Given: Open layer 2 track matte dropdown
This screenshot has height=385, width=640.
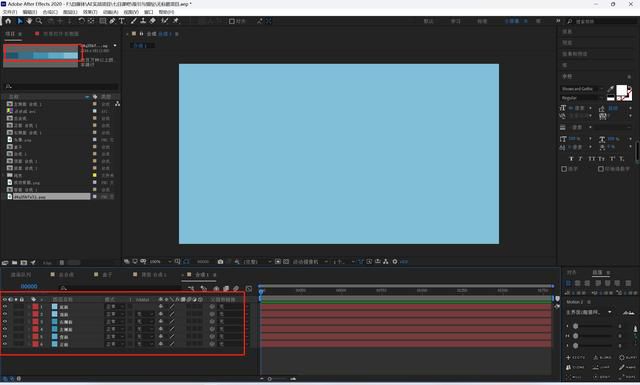Looking at the screenshot, I should point(145,314).
